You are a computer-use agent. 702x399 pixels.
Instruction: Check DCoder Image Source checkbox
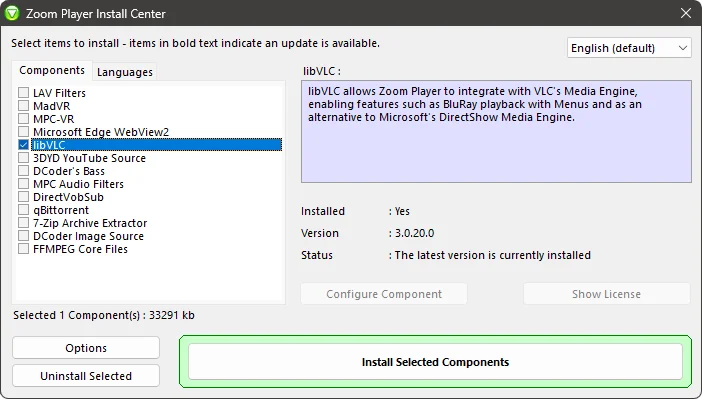pos(23,236)
